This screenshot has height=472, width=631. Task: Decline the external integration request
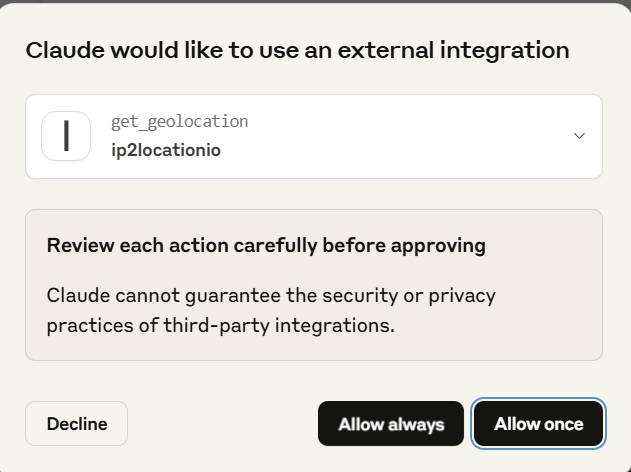76,423
